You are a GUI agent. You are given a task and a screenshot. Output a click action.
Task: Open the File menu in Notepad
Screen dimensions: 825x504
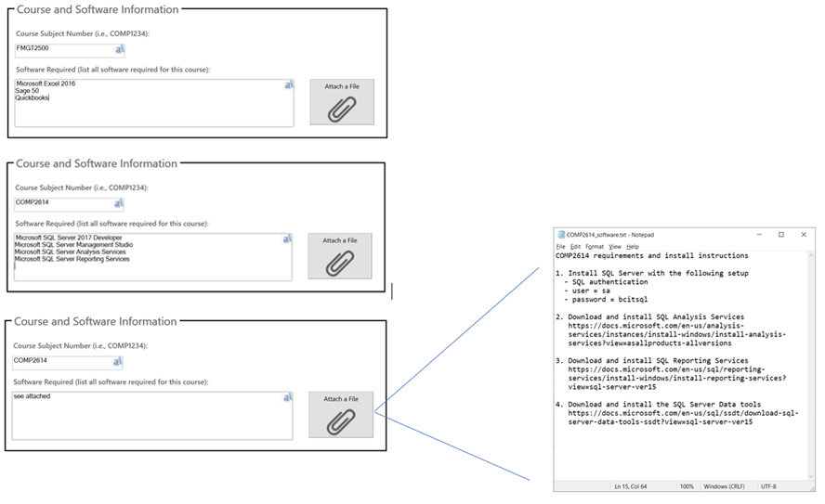point(561,246)
